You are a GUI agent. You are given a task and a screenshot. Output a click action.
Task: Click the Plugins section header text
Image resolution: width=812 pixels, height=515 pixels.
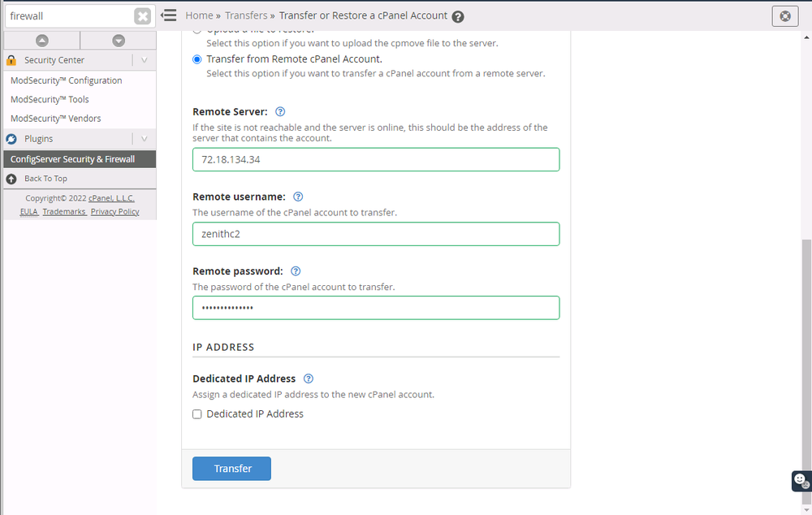tap(38, 139)
